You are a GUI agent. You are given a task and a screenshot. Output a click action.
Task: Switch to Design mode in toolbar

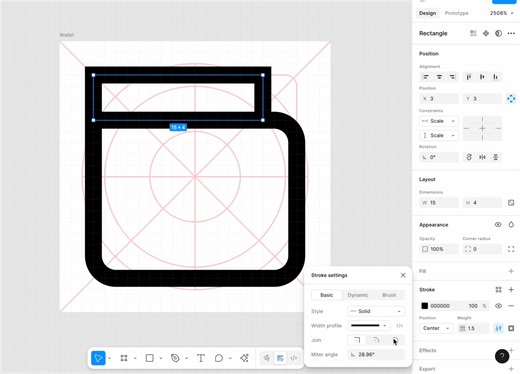(280, 358)
